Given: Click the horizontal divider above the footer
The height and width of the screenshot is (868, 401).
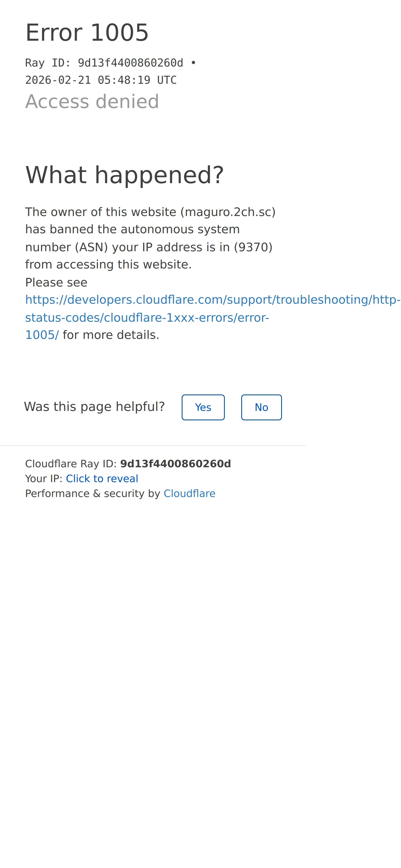Looking at the screenshot, I should 153,446.
